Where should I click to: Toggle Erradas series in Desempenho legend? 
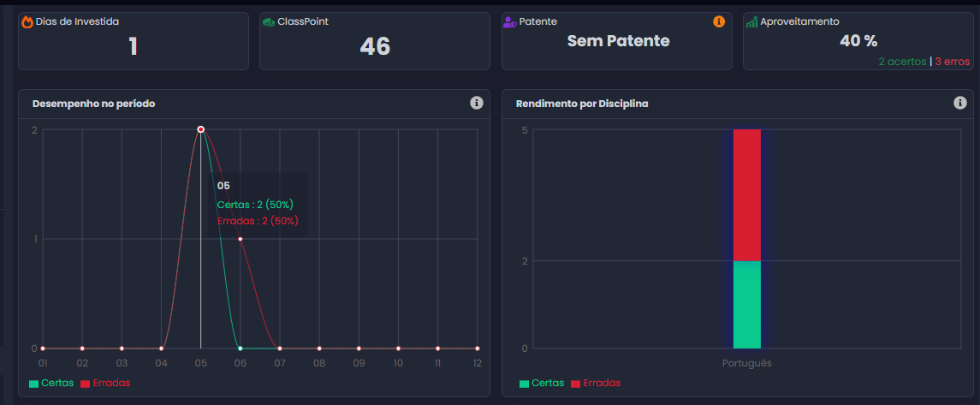click(105, 383)
